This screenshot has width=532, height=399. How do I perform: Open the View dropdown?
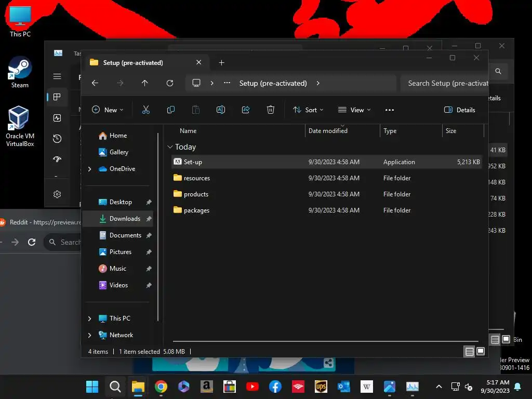tap(354, 110)
